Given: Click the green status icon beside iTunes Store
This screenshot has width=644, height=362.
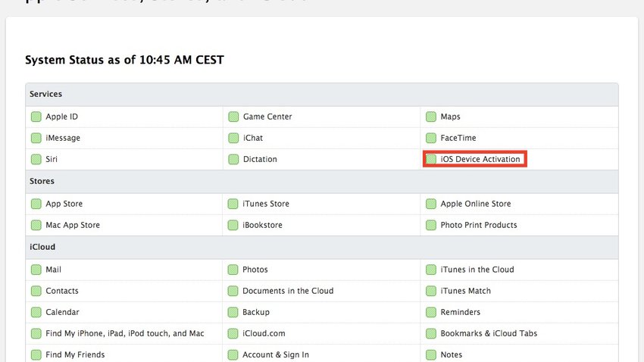Looking at the screenshot, I should coord(233,204).
